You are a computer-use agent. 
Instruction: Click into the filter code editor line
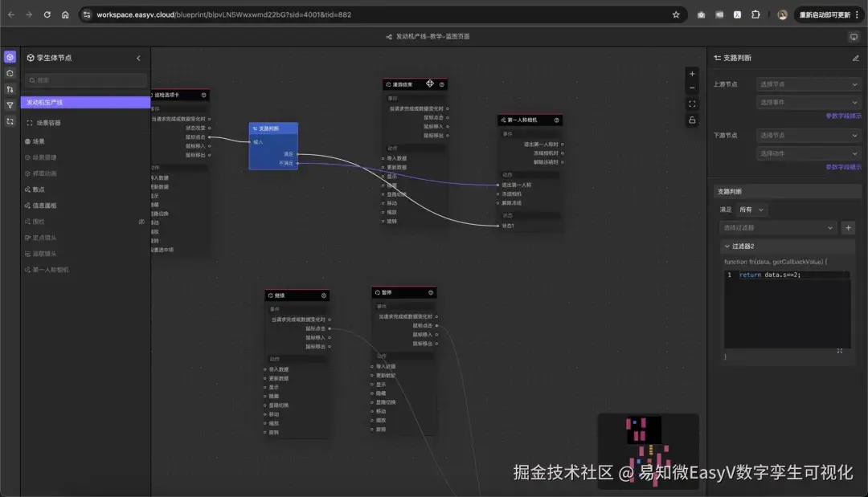(792, 275)
